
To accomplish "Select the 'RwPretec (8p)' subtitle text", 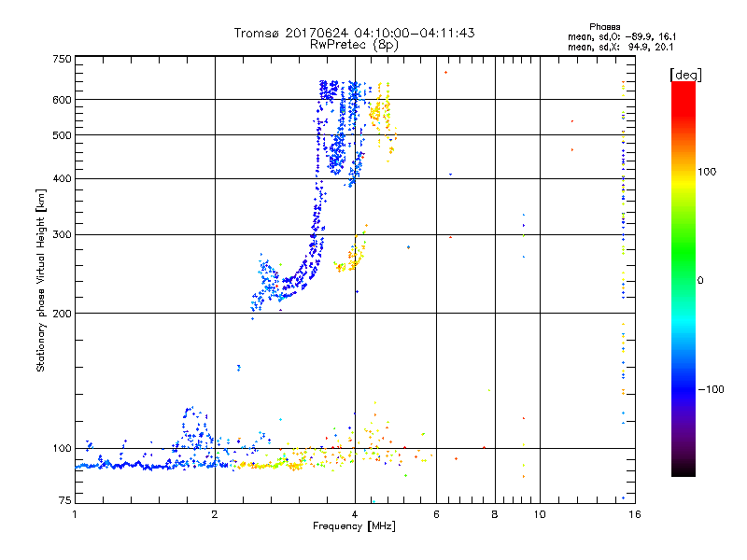I will [354, 44].
